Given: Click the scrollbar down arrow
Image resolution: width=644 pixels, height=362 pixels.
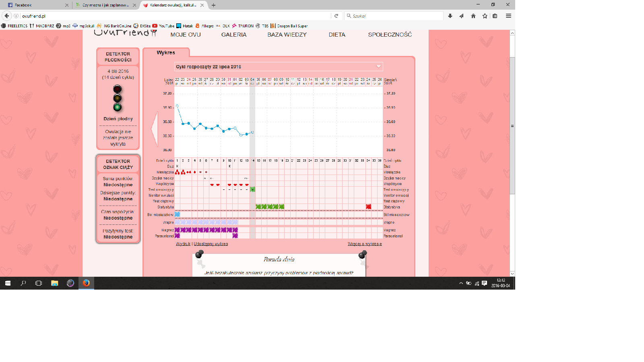Looking at the screenshot, I should [x=512, y=274].
